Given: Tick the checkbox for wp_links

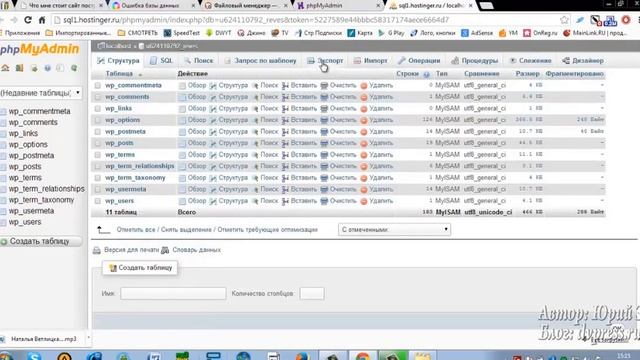Looking at the screenshot, I should tap(98, 109).
